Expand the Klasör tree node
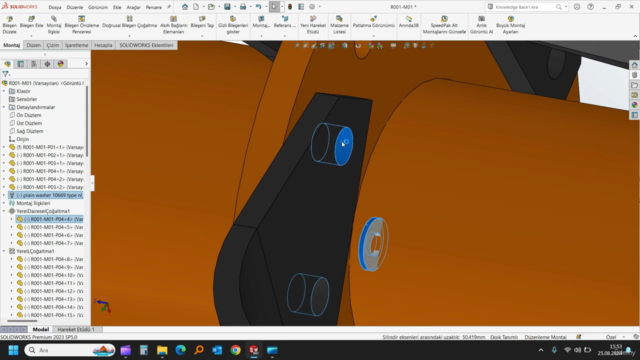The width and height of the screenshot is (640, 360). click(4, 91)
